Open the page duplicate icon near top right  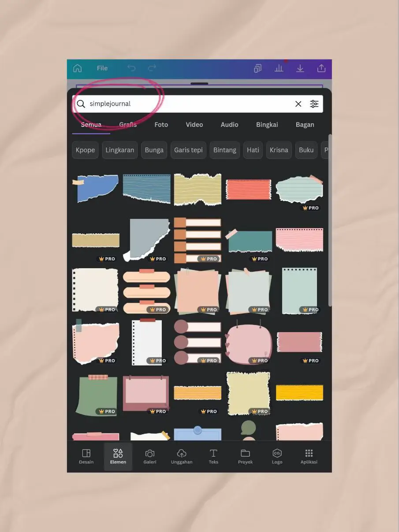(257, 68)
